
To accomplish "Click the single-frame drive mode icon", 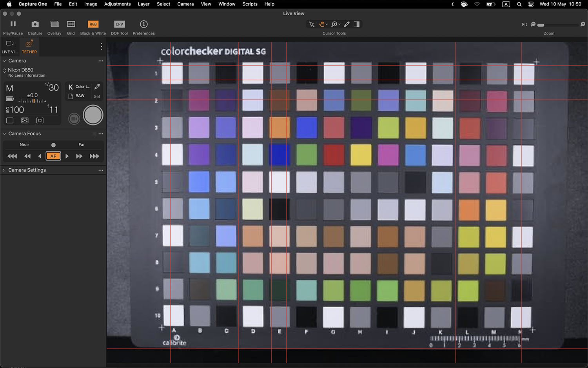I will (10, 120).
